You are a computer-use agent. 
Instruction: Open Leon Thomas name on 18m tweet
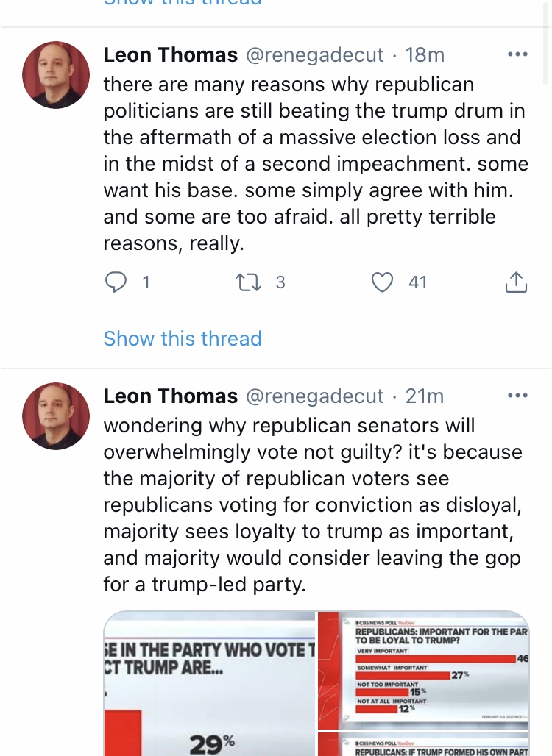point(171,55)
